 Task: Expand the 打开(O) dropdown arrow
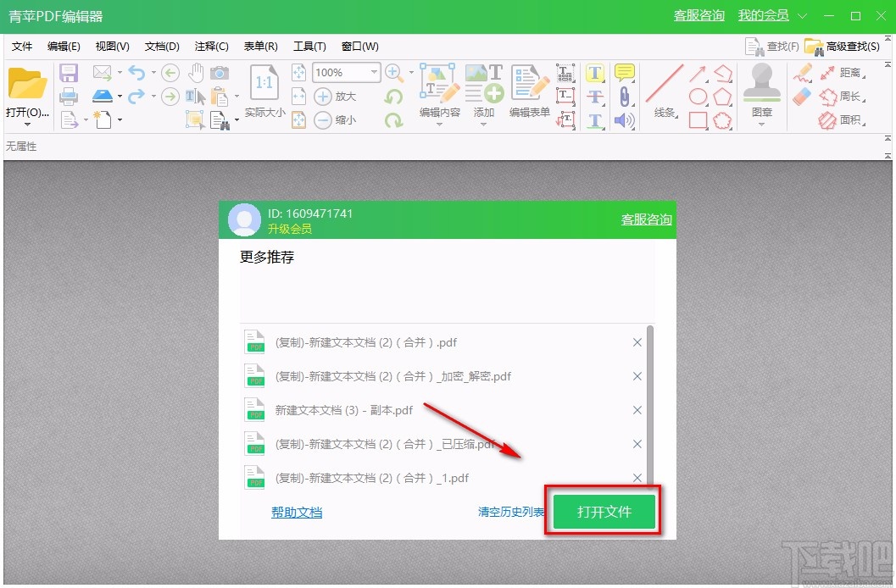(x=27, y=124)
